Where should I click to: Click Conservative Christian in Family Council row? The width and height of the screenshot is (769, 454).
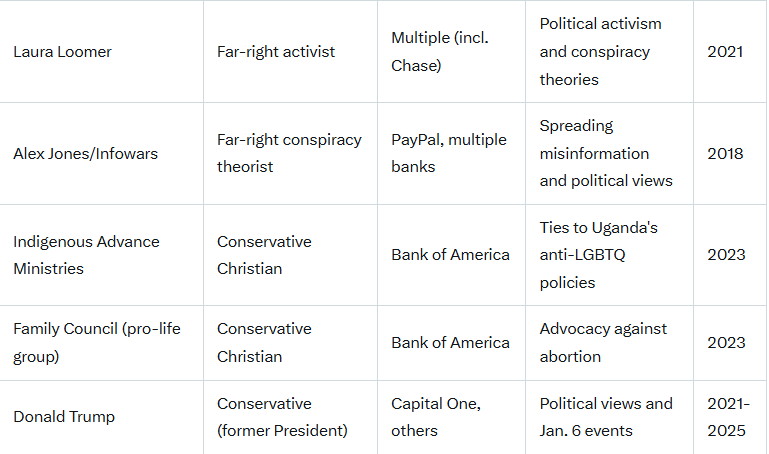tap(264, 342)
